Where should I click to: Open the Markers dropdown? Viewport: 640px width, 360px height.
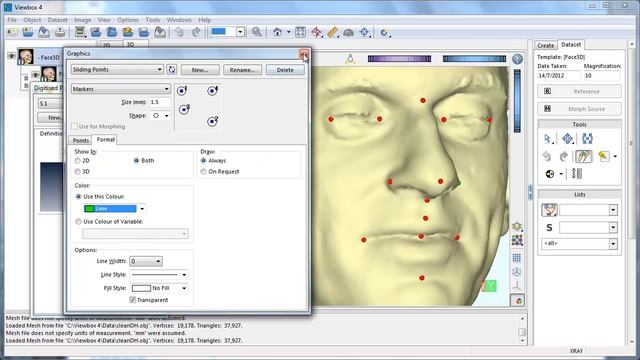[120, 89]
